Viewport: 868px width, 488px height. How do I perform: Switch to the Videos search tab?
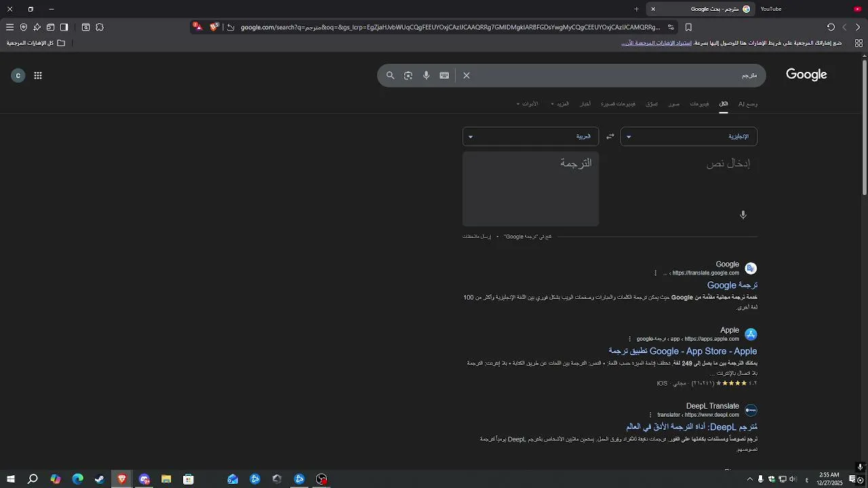pos(699,104)
